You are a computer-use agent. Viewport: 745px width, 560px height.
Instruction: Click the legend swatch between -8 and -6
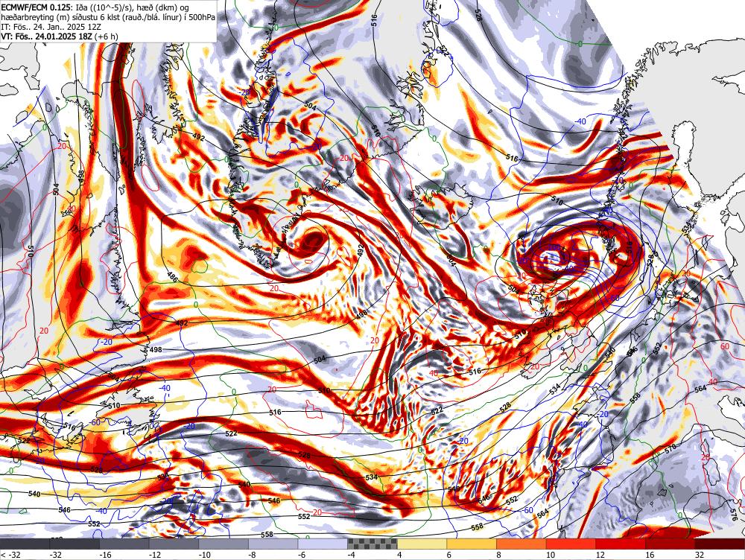click(x=273, y=544)
